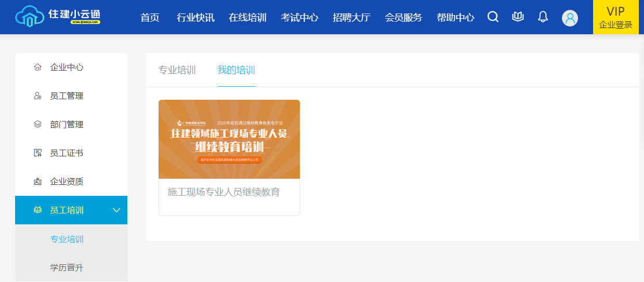Select 学历晋升 in the sidebar submenu

[x=67, y=268]
